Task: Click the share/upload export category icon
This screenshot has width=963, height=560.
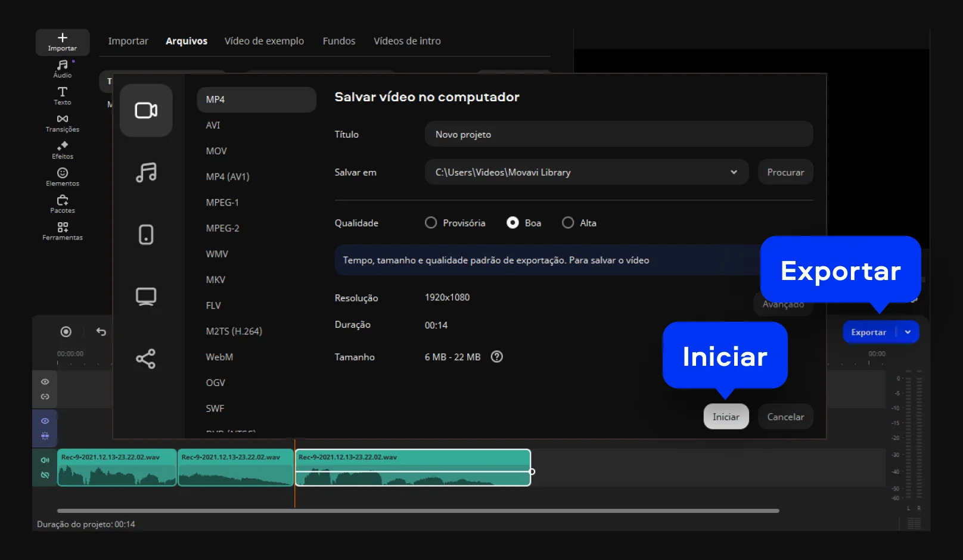Action: point(146,359)
